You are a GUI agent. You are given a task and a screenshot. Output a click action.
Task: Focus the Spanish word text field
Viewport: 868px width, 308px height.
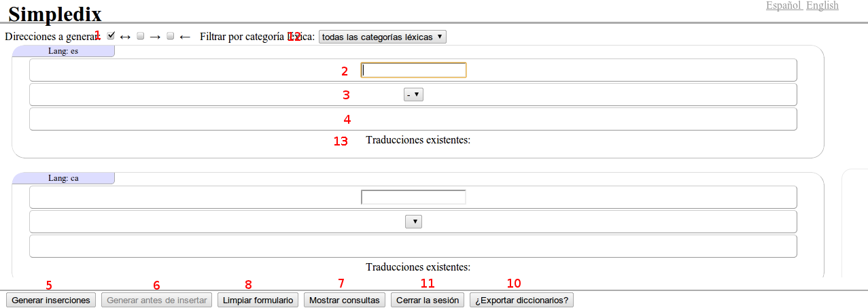pyautogui.click(x=413, y=70)
